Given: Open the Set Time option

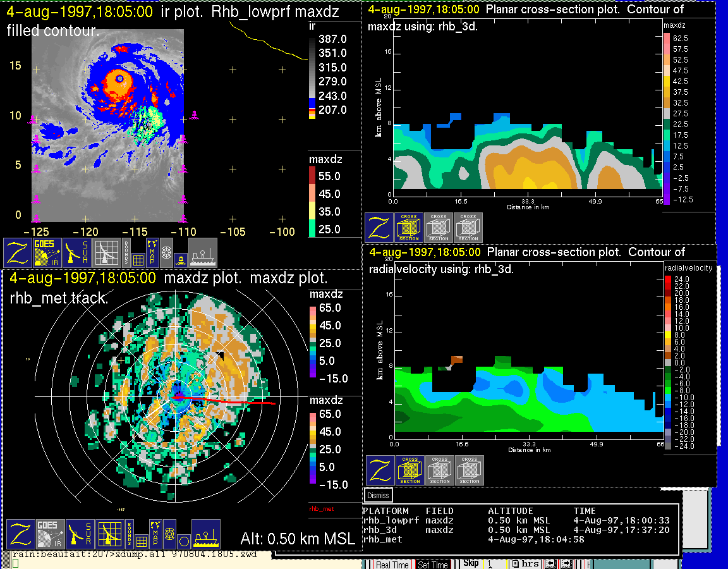Looking at the screenshot, I should [433, 565].
